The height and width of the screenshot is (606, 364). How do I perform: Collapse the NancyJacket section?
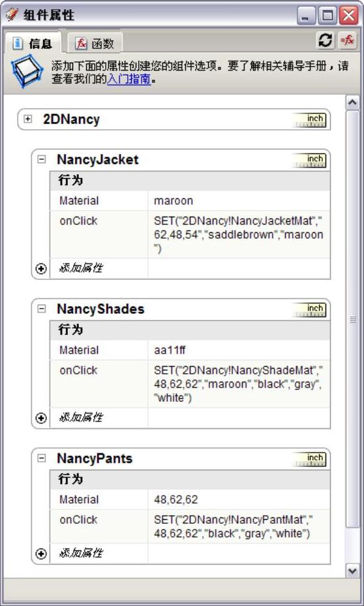pos(41,159)
